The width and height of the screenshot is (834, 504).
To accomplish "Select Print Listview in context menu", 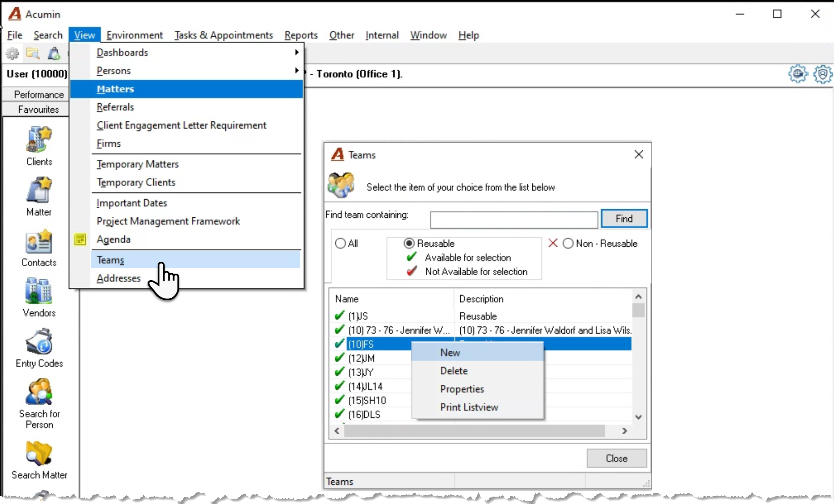I will (x=478, y=407).
